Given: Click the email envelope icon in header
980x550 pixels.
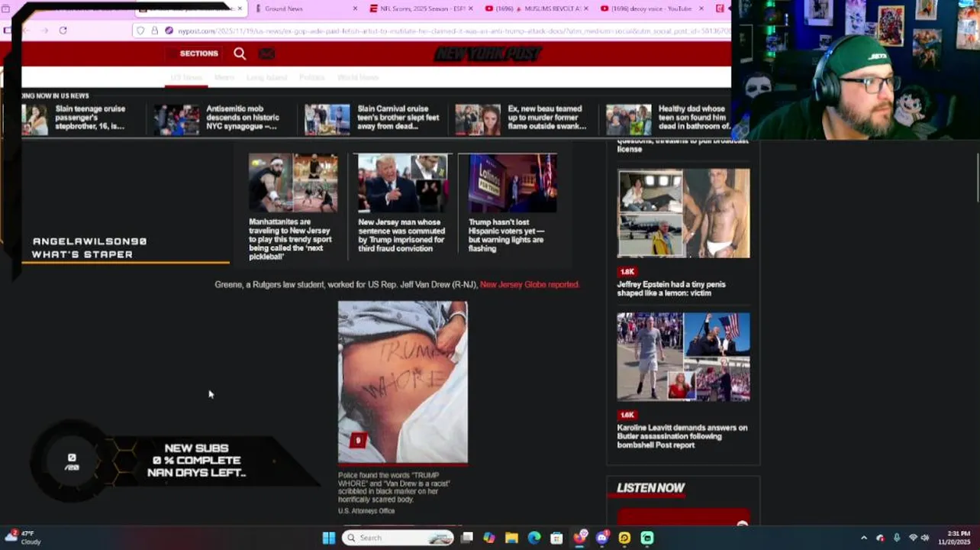Looking at the screenshot, I should click(x=266, y=53).
